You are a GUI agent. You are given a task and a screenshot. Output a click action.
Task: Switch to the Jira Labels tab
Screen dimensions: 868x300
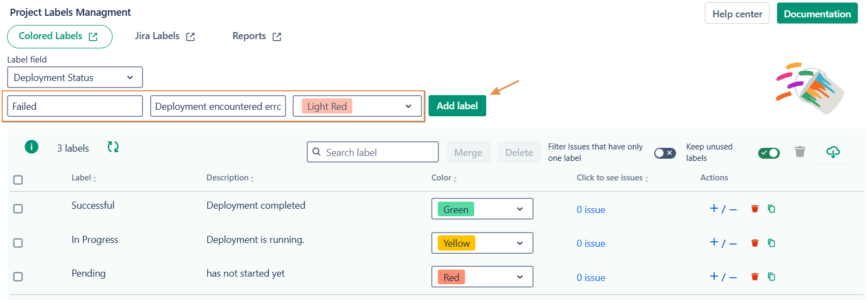pos(164,36)
